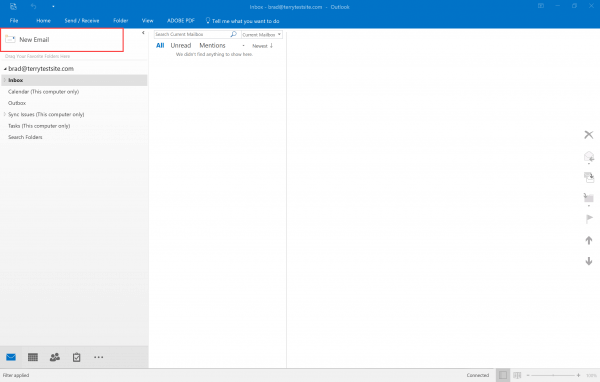Click the Previous Item up arrow
The image size is (600, 382).
[x=589, y=240]
